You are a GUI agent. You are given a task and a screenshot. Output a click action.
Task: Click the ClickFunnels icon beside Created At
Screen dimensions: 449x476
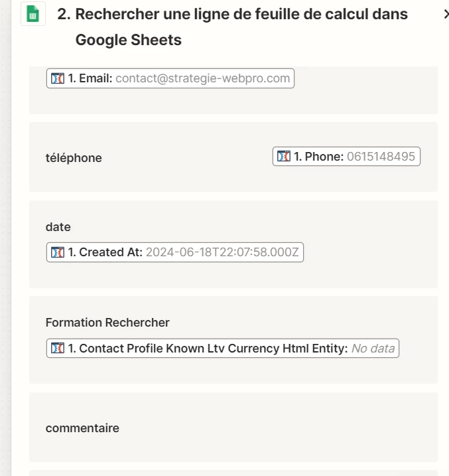(58, 252)
